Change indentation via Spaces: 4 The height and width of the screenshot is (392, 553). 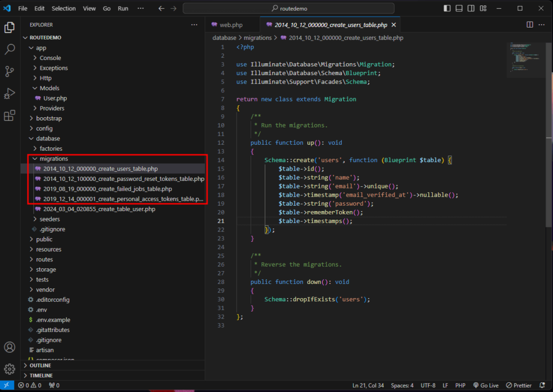click(x=402, y=386)
